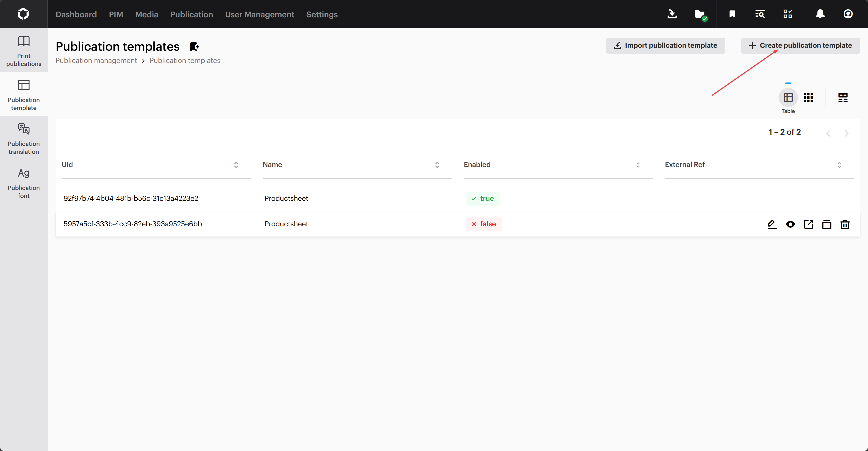Screen dimensions: 868x451
Task: Open Productsheet externally via the open-in-new icon
Action: [809, 224]
